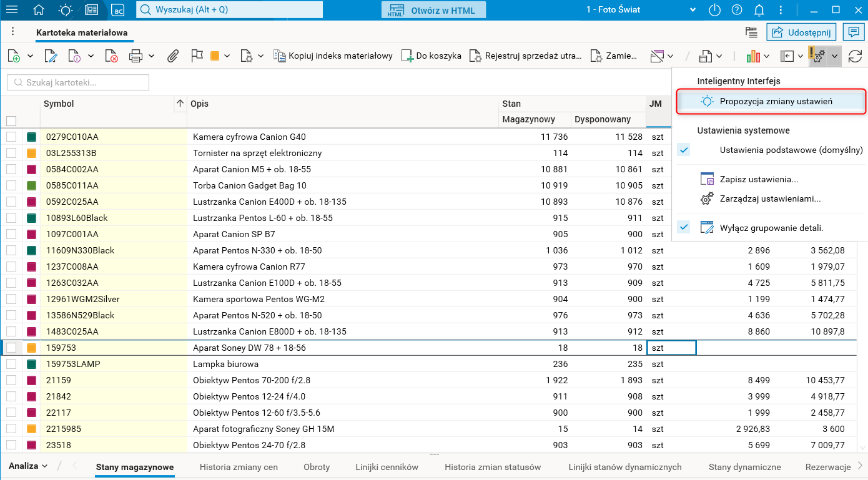Click the orange color swatch in the toolbar
868x480 pixels.
coord(215,56)
